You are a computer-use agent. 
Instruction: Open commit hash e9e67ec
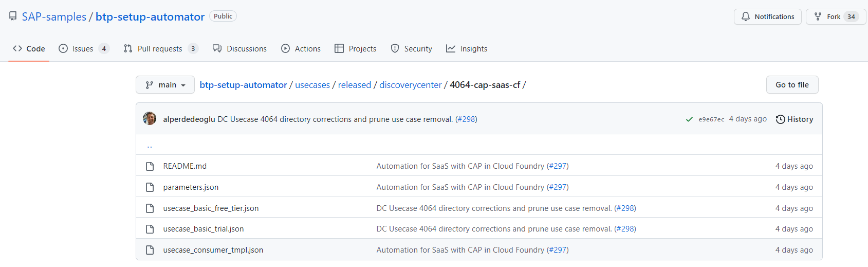711,119
